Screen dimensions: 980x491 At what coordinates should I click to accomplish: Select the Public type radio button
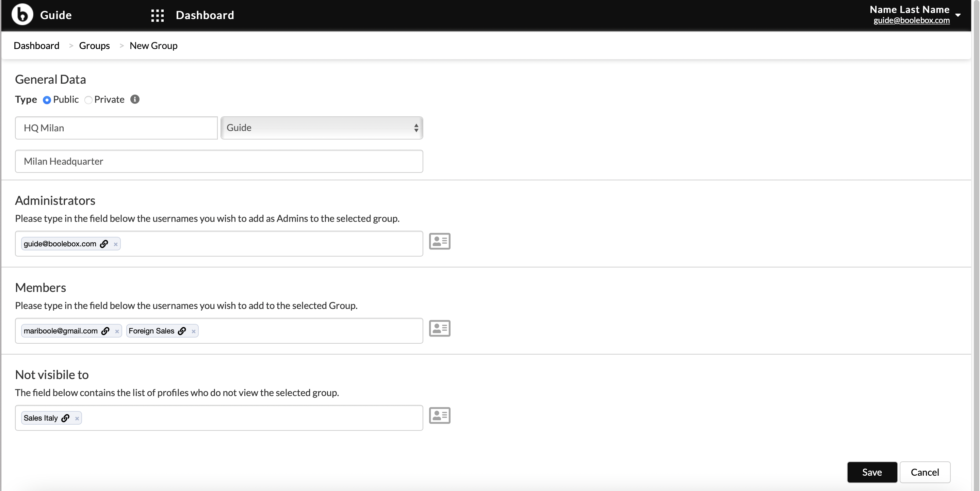click(x=47, y=100)
